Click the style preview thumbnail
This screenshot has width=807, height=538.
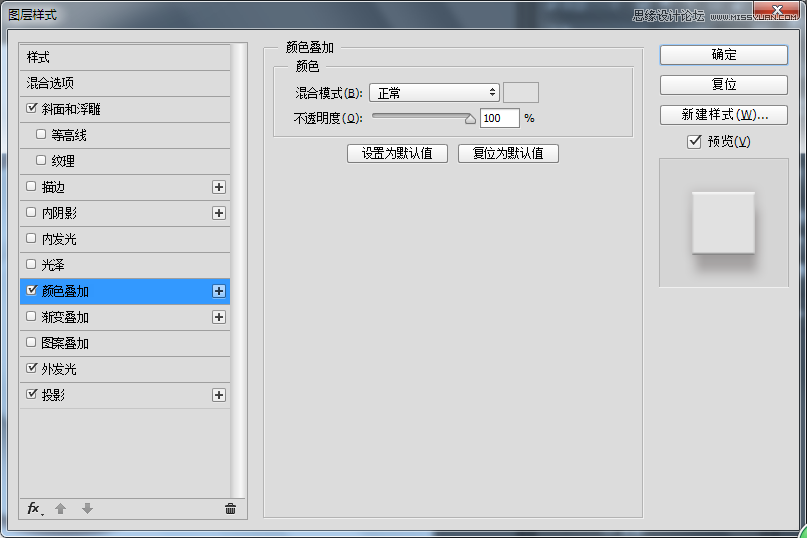[x=724, y=223]
